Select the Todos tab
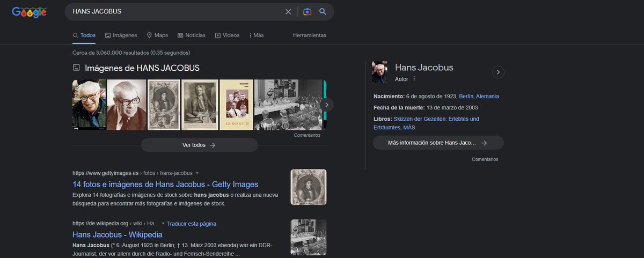Viewport: 644px width, 258px height. tap(84, 35)
